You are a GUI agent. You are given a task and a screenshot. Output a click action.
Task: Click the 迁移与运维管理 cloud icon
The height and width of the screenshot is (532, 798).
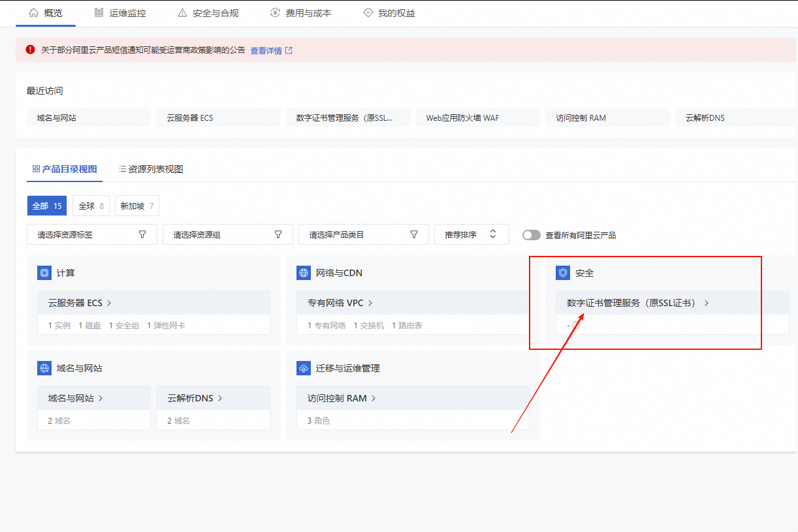tap(304, 368)
